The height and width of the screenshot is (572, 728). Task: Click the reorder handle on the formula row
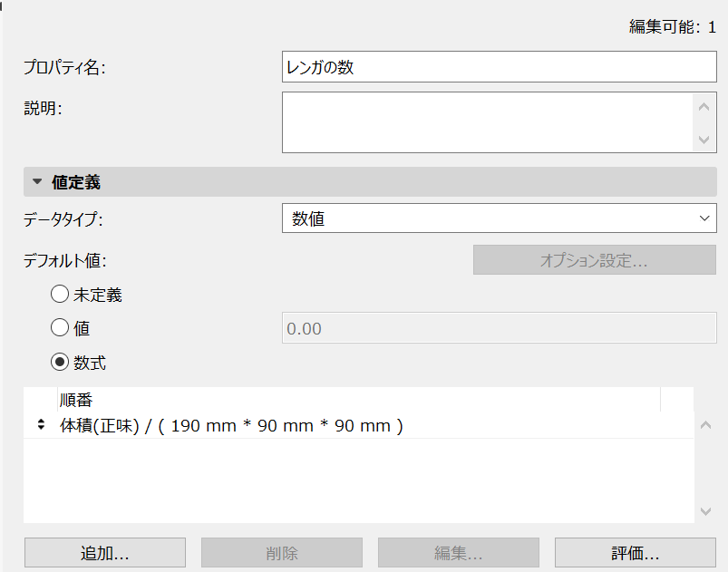pyautogui.click(x=41, y=425)
